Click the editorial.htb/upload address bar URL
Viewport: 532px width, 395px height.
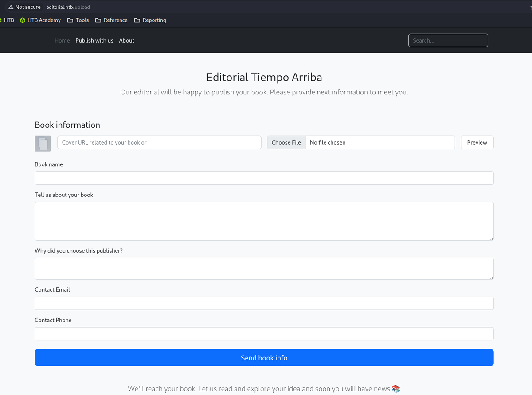(x=68, y=7)
